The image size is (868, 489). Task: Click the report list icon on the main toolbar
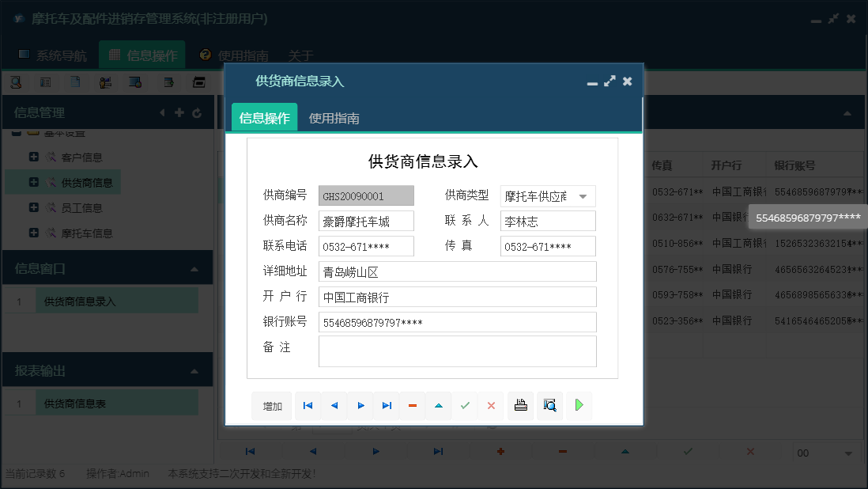[46, 81]
